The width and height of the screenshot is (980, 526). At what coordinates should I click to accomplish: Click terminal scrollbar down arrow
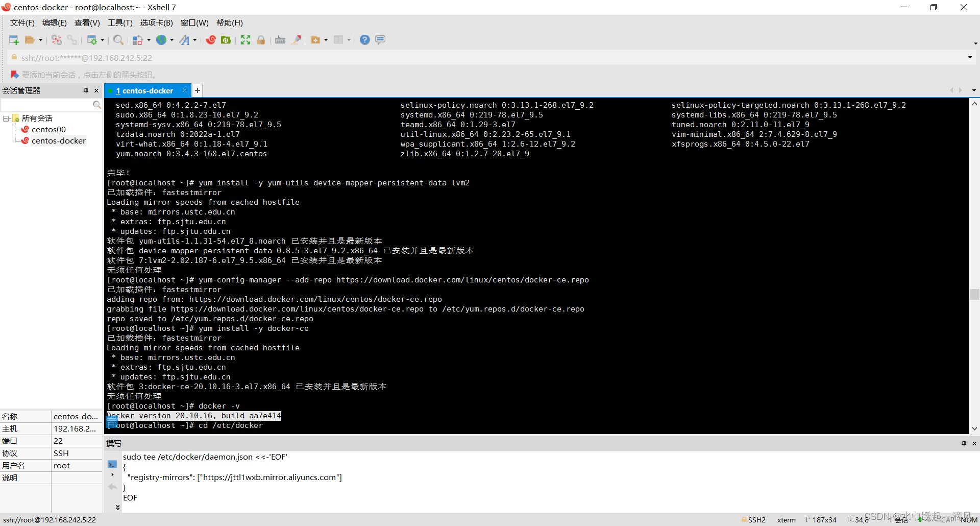click(974, 428)
